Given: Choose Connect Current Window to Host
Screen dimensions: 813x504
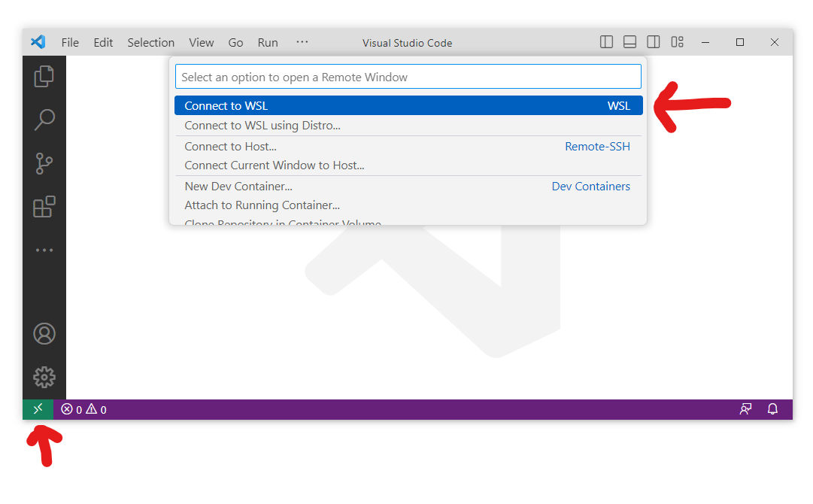Looking at the screenshot, I should point(408,165).
